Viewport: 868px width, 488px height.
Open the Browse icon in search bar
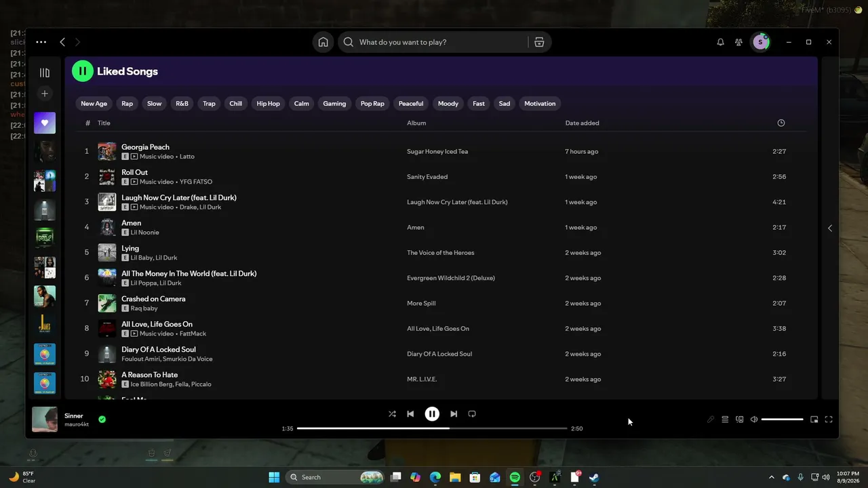539,42
